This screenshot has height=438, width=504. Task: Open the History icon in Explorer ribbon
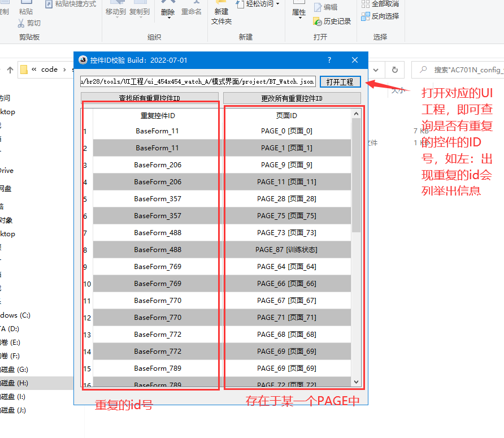[317, 21]
